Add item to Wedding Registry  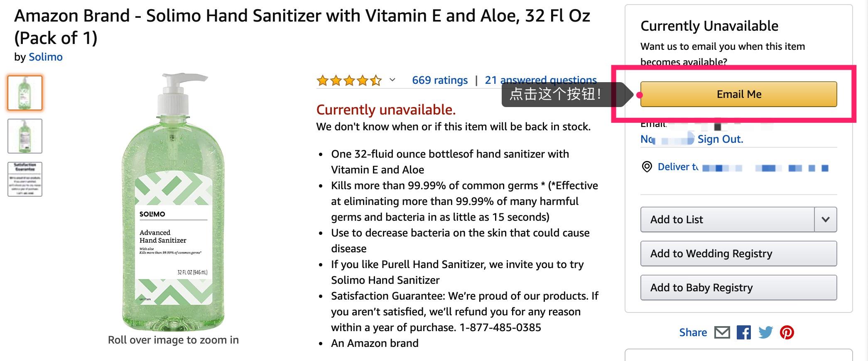[738, 254]
